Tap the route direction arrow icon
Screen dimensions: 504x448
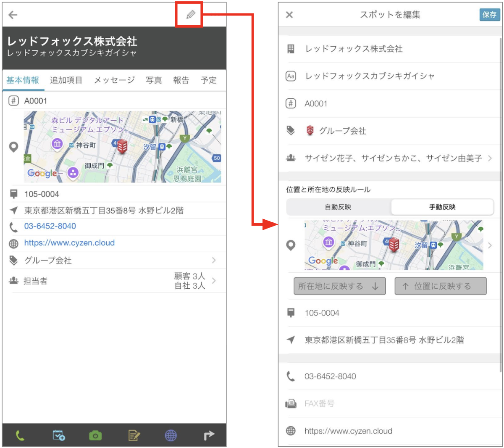coord(209,436)
